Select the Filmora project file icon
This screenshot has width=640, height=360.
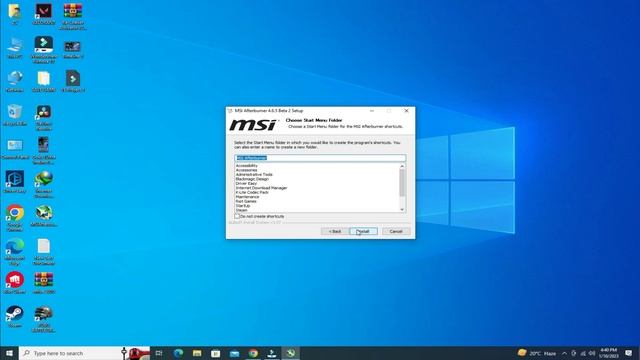point(73,81)
